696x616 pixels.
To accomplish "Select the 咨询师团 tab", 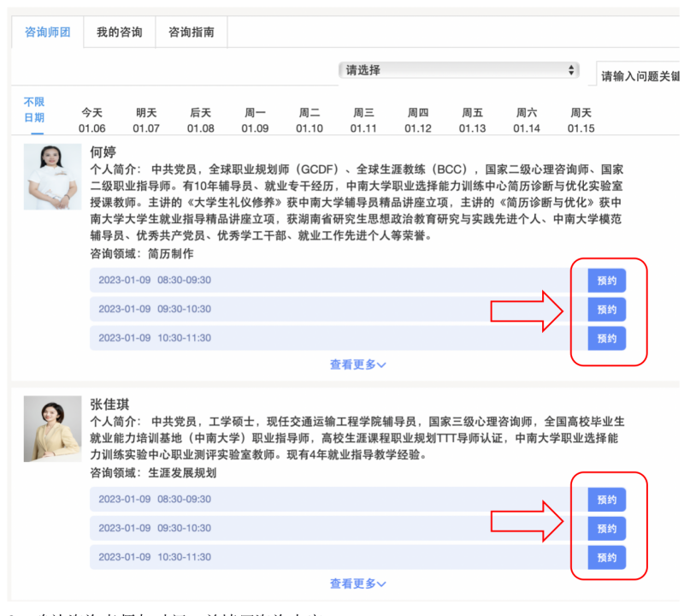I will pos(47,33).
